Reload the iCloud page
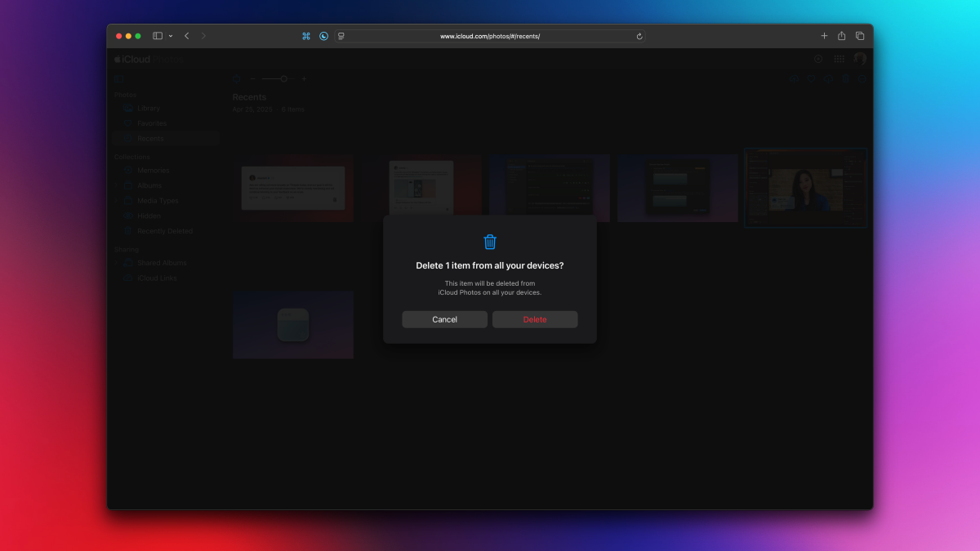This screenshot has width=980, height=551. (x=639, y=36)
